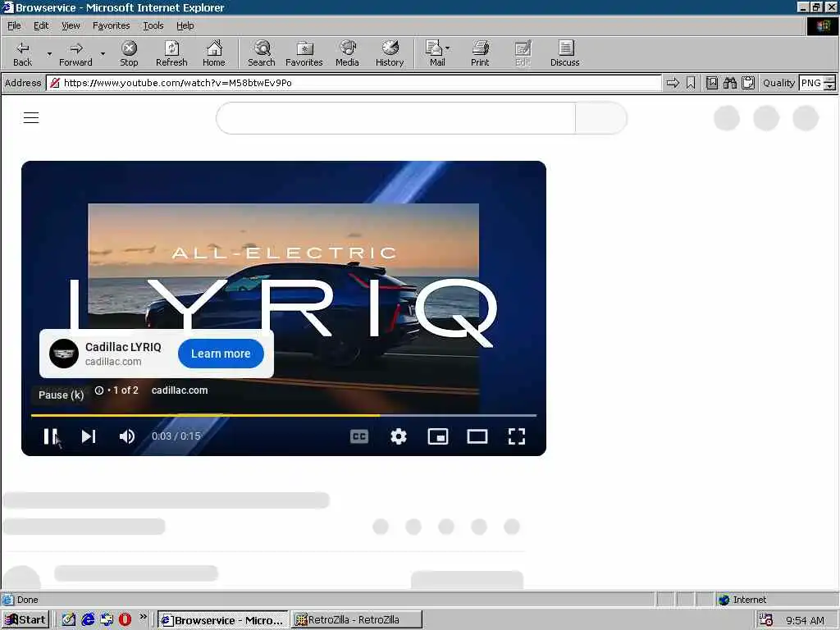Select the Quality PNG field
The width and height of the screenshot is (840, 630).
(811, 83)
